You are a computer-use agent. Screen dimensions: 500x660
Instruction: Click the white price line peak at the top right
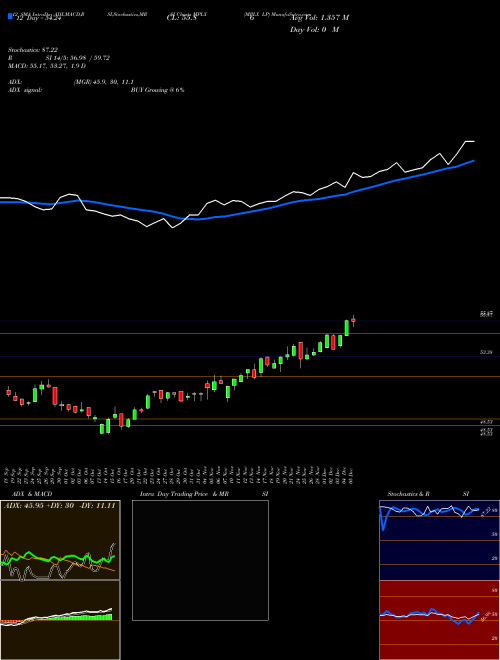pos(470,141)
